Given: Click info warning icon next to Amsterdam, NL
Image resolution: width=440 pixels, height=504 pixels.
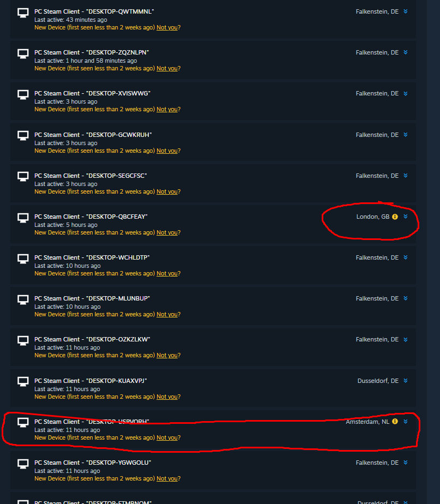Looking at the screenshot, I should click(x=395, y=422).
